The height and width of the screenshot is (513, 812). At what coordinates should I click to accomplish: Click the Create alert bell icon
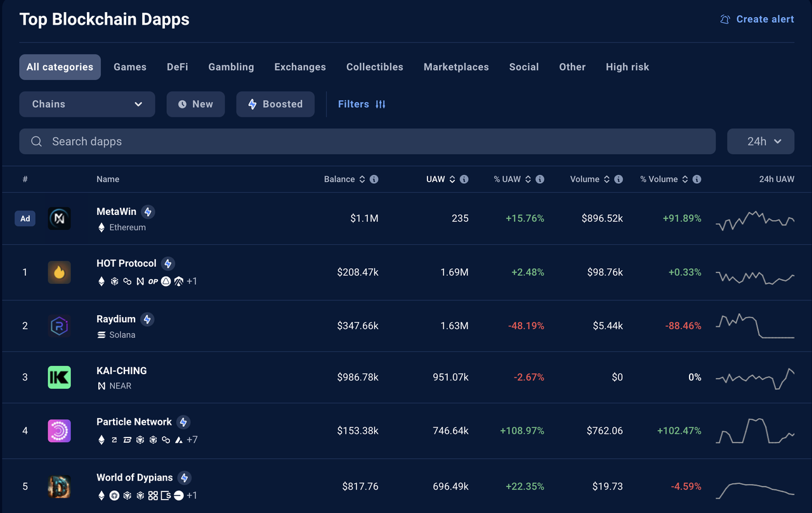click(x=725, y=20)
